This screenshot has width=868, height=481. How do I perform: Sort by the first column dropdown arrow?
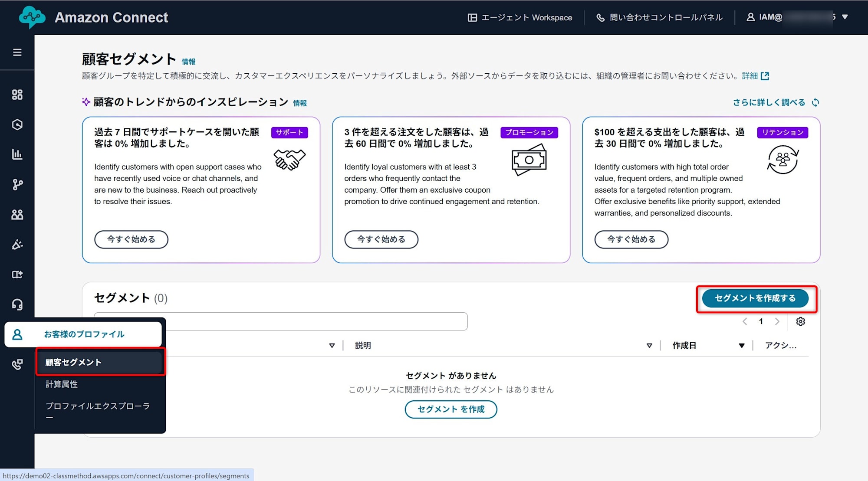point(332,346)
